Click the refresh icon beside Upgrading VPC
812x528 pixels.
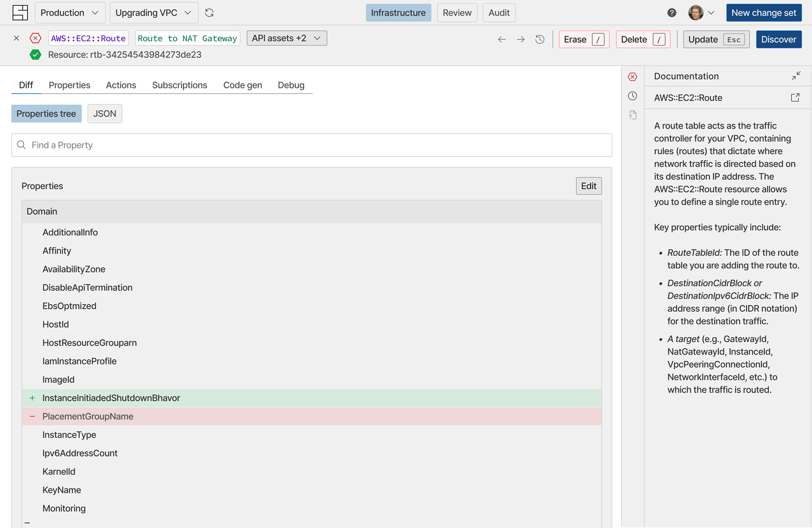coord(209,13)
